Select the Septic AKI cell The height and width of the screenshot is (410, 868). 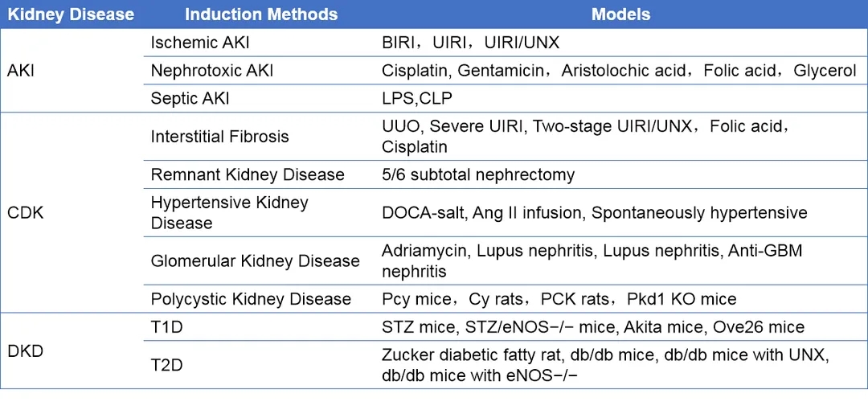(190, 98)
